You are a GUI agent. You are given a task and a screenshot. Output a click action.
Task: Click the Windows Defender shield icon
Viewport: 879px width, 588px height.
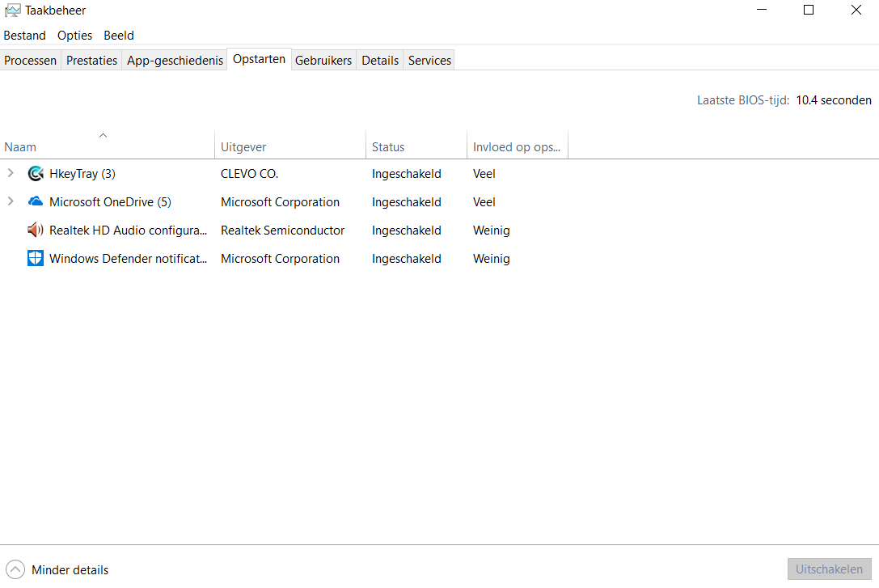pos(36,259)
